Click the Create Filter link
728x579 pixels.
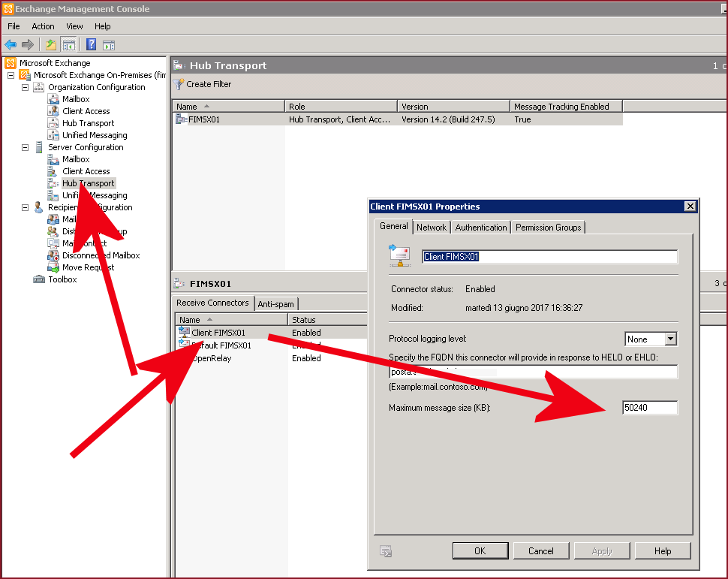click(209, 84)
